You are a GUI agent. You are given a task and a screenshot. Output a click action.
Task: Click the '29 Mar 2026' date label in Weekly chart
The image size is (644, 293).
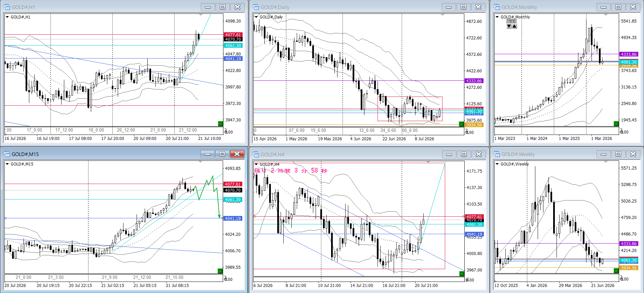coord(570,285)
